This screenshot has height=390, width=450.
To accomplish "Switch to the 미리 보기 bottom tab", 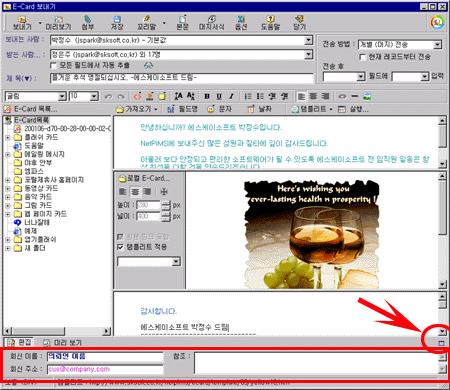I will coord(63,342).
